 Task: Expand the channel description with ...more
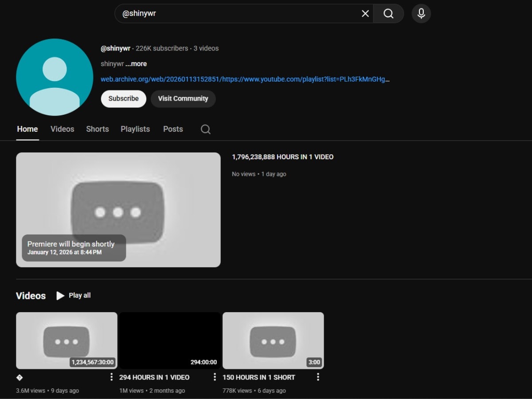pyautogui.click(x=136, y=64)
